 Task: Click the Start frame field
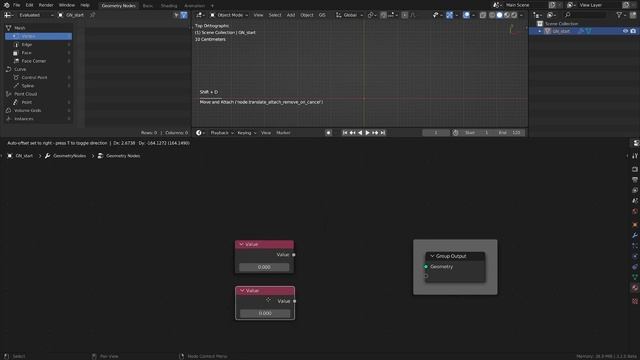(x=476, y=133)
